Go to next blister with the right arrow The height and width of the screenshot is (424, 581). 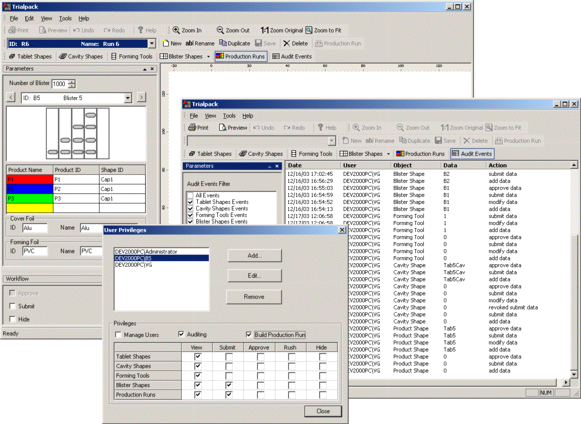(141, 97)
